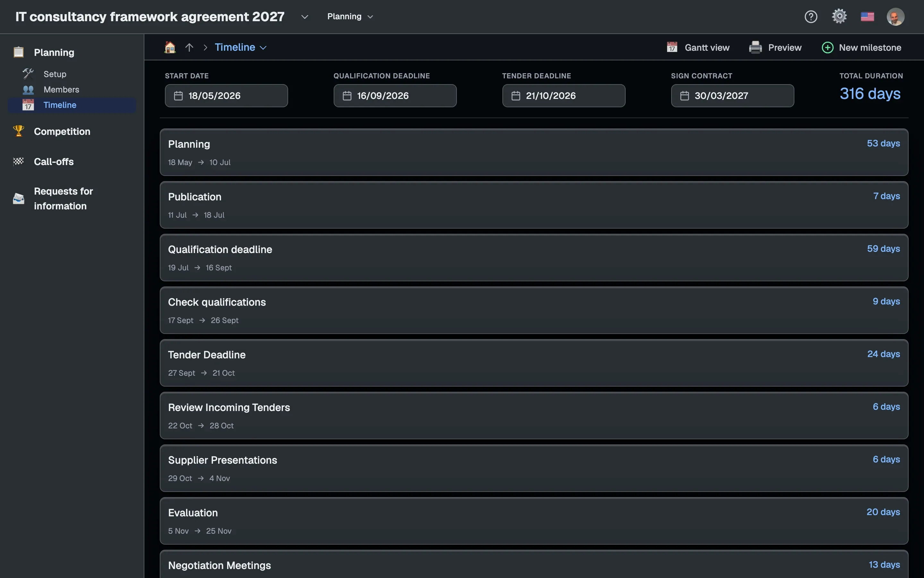
Task: Open the help question mark icon
Action: point(811,17)
